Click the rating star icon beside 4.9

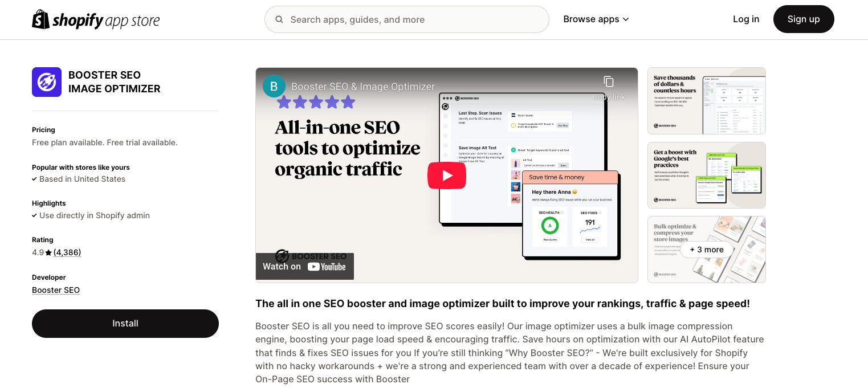click(48, 252)
